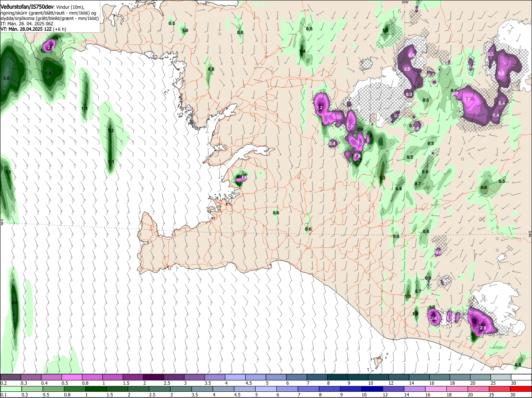This screenshot has height=398, width=532.
Task: Click the 0.1 label on the lower legend
Action: tap(3, 395)
